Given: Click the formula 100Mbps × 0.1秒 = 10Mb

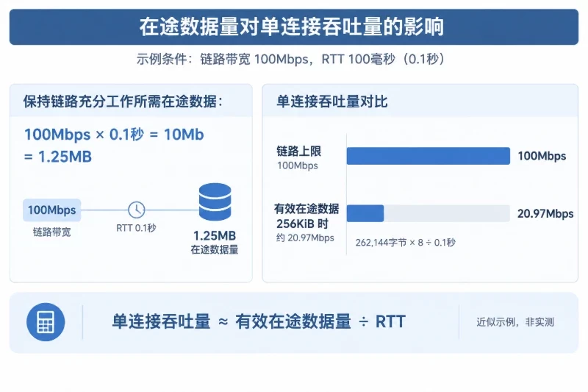Looking at the screenshot, I should coord(114,135).
